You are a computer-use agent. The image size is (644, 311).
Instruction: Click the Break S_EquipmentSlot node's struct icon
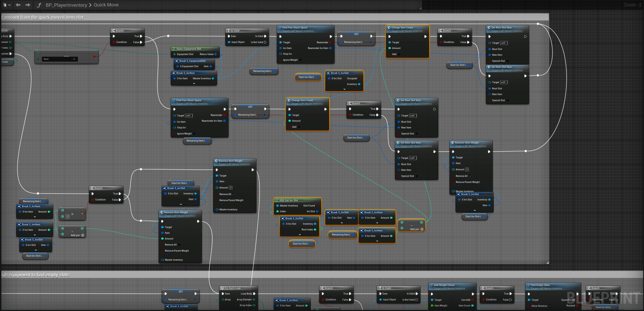(x=177, y=61)
